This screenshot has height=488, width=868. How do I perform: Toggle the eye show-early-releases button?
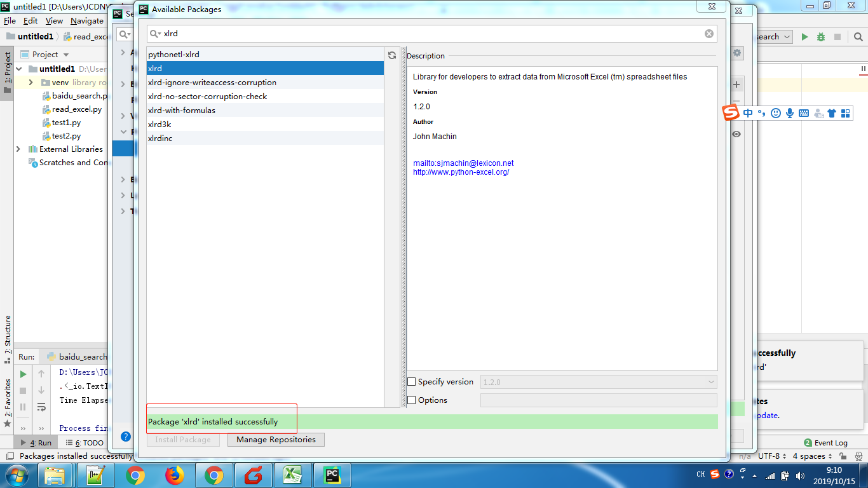pos(736,134)
